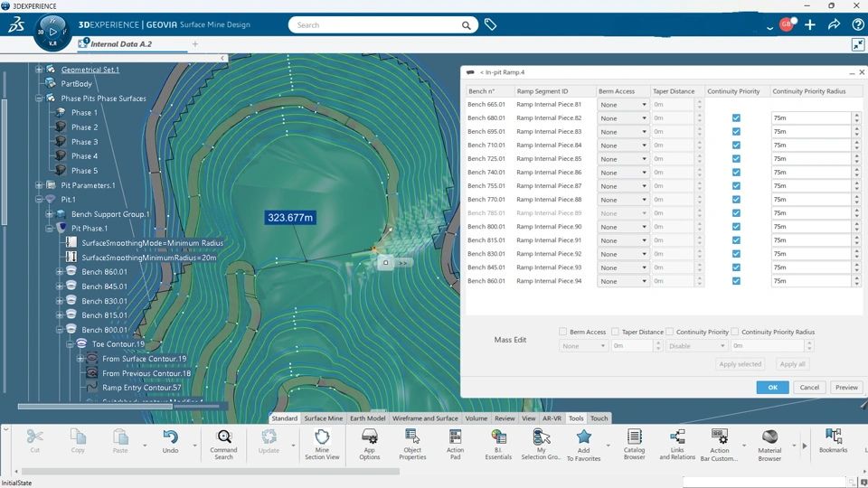Open the Catalog Browser
Image resolution: width=868 pixels, height=488 pixels.
634,441
